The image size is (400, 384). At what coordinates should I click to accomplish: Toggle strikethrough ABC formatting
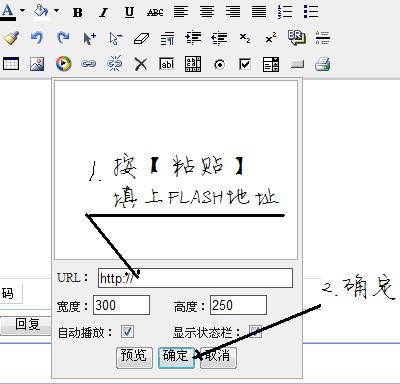coord(155,13)
